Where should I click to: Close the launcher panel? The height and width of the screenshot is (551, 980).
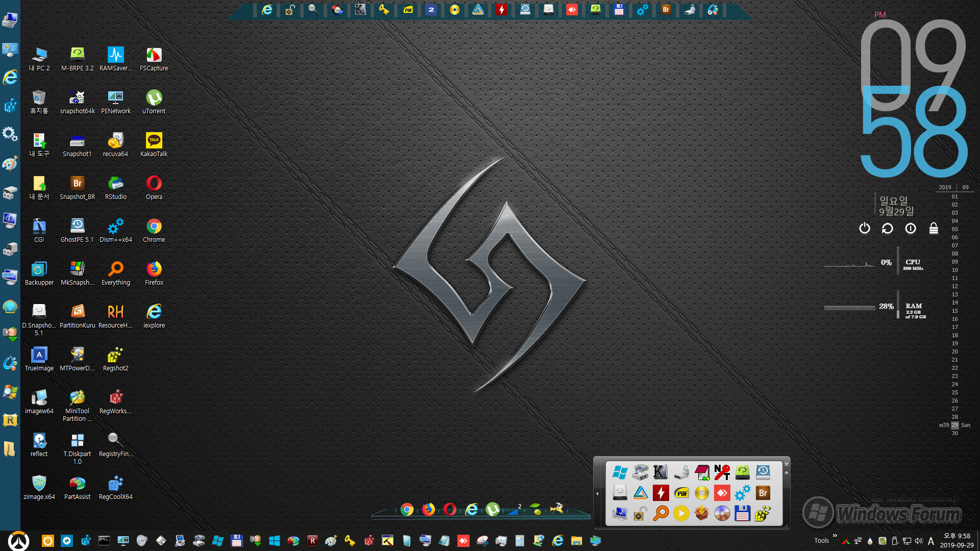point(787,464)
